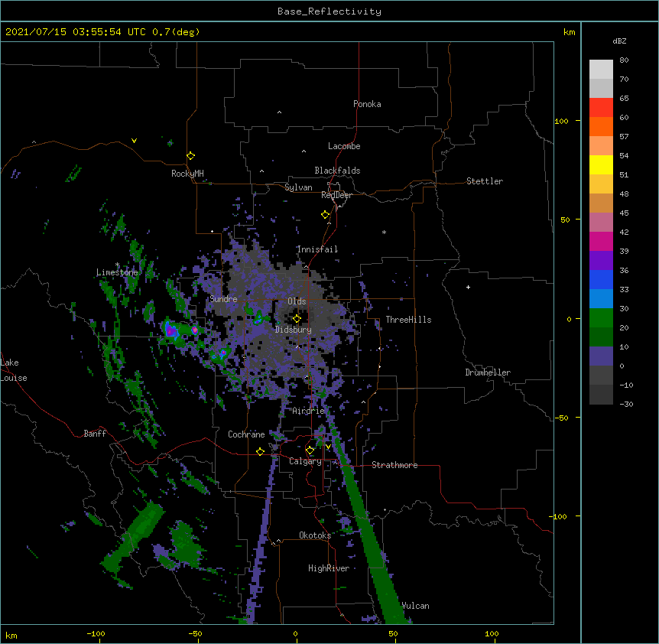Select the magenta 39-42 dBZ legend swatch

coord(601,241)
